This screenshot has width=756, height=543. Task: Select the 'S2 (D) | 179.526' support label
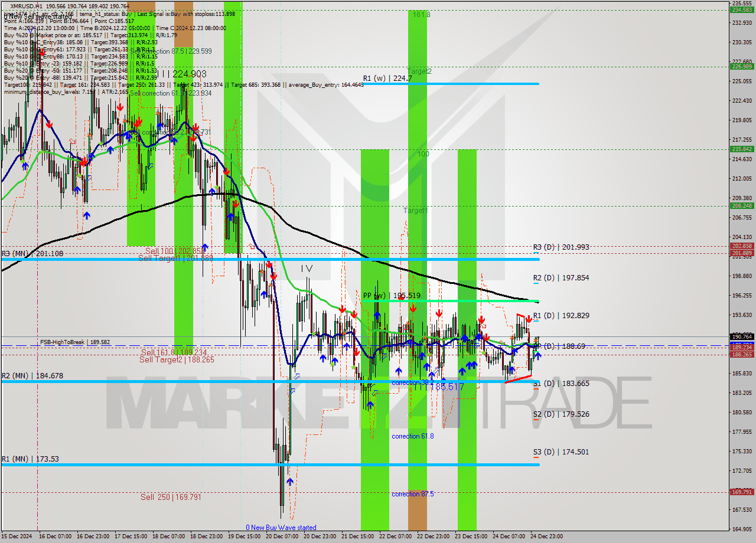(561, 414)
